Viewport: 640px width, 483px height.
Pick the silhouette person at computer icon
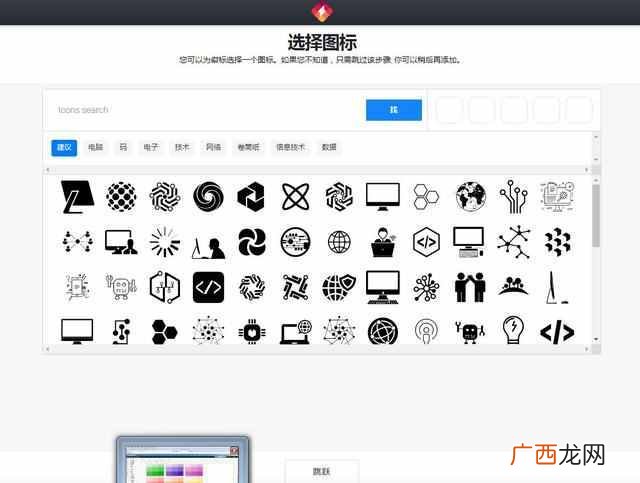(208, 247)
